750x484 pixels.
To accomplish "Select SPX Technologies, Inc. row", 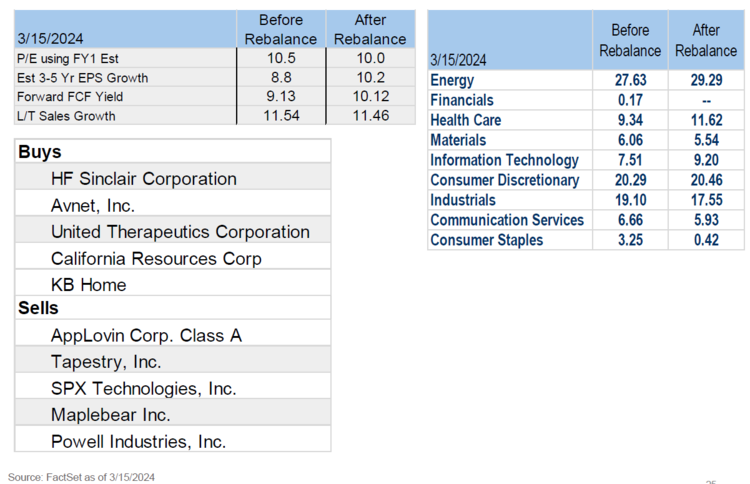I will click(143, 388).
